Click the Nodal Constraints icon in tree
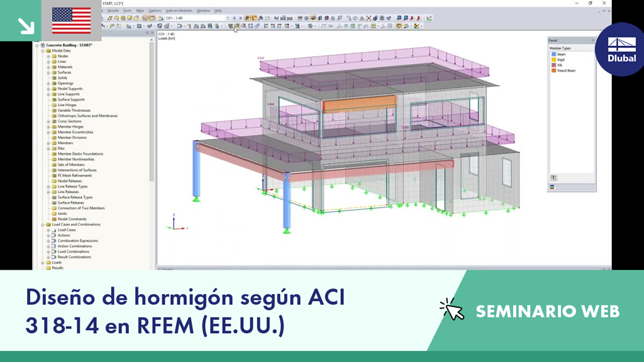 pyautogui.click(x=54, y=219)
